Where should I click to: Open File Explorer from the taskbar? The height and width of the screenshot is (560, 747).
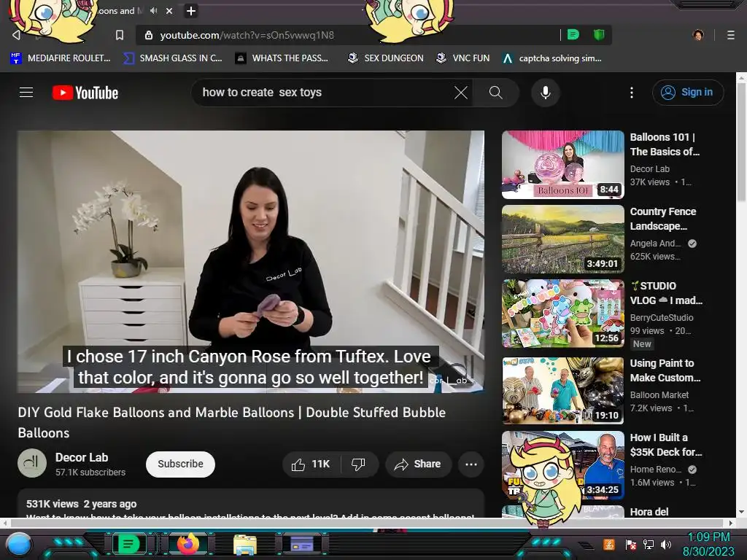pos(245,544)
